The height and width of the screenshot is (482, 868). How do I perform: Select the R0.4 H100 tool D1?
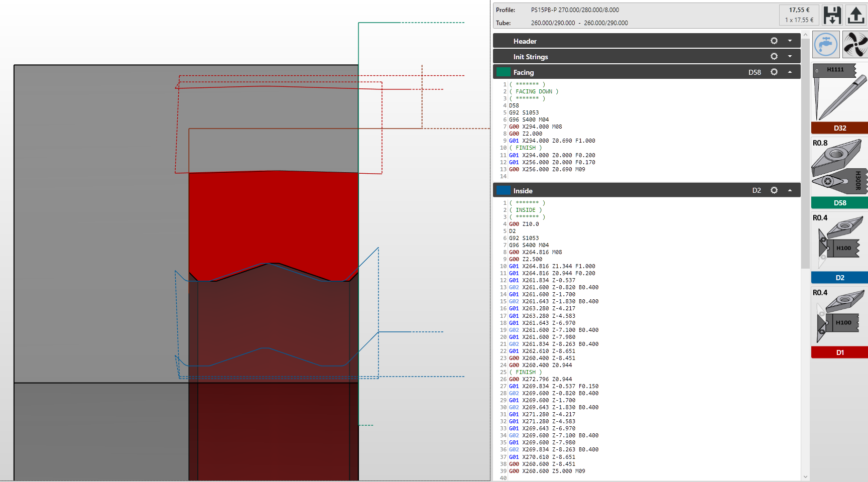tap(839, 317)
